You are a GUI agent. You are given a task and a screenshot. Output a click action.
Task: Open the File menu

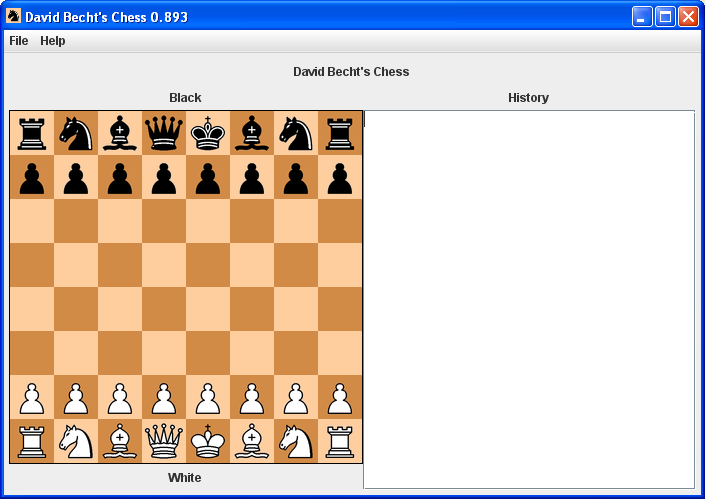point(18,41)
